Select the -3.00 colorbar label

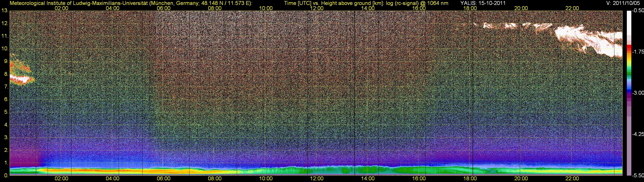[x=638, y=93]
